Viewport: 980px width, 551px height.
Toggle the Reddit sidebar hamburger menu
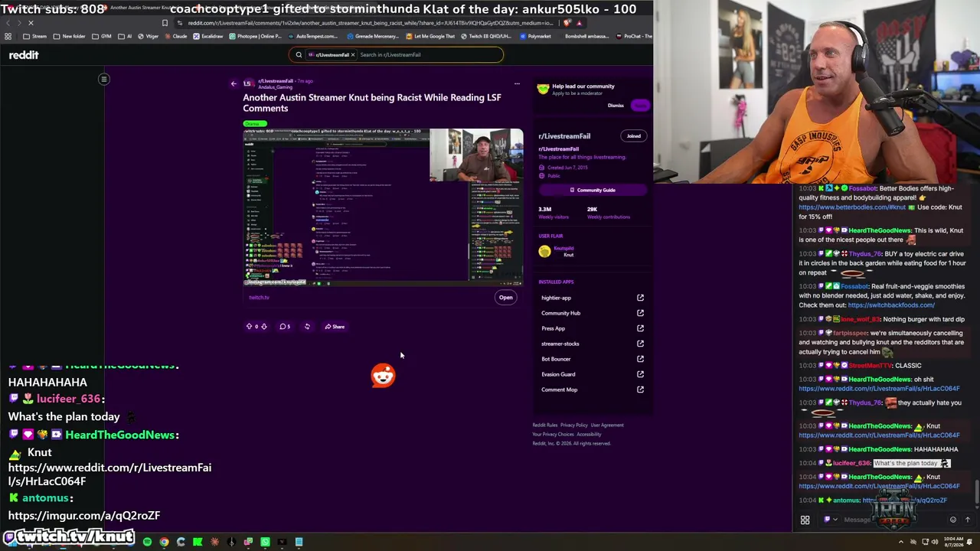[x=104, y=79]
